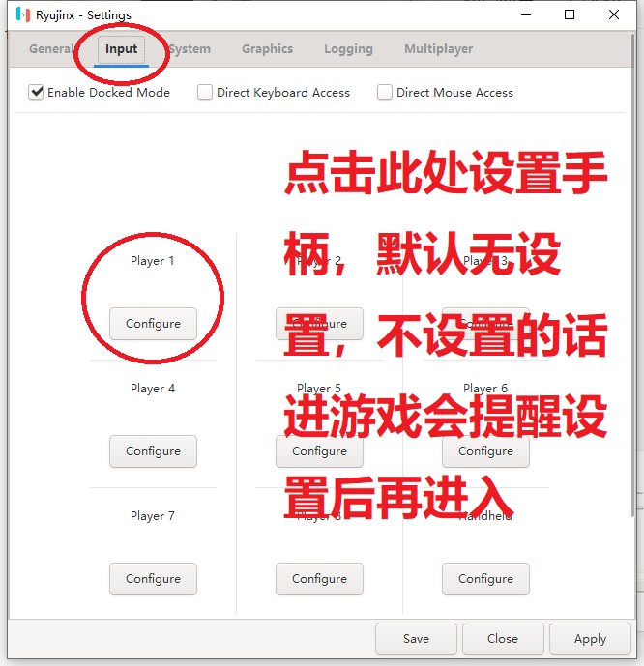Save the settings
This screenshot has width=644, height=666.
tap(416, 639)
